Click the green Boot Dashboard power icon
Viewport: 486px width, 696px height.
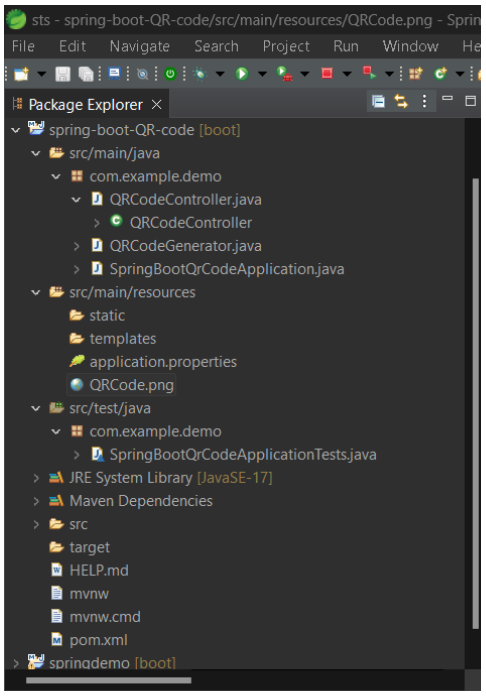click(170, 74)
